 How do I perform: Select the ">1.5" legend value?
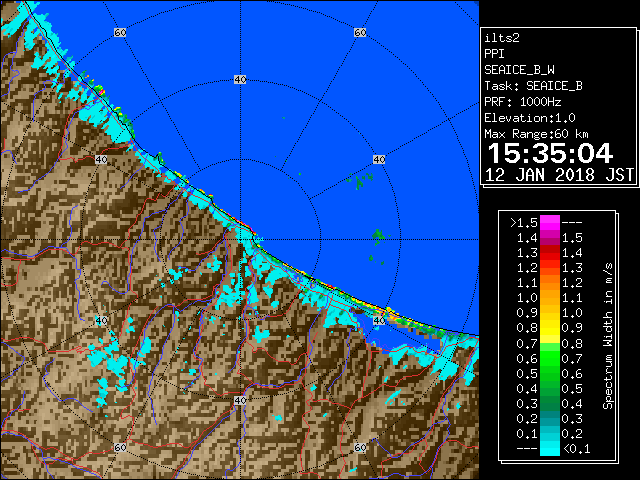524,223
